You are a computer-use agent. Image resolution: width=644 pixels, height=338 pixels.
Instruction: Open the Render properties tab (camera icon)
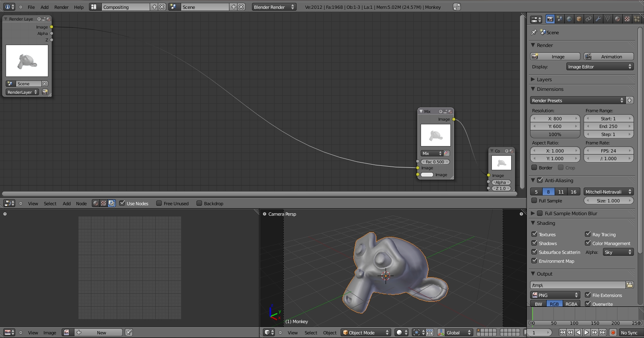tap(550, 19)
